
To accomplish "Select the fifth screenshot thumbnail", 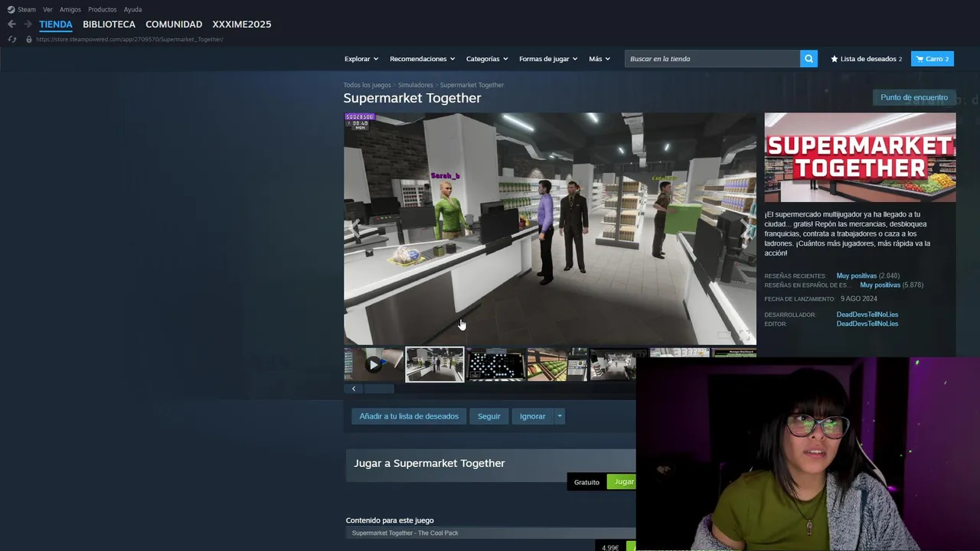I will (612, 364).
